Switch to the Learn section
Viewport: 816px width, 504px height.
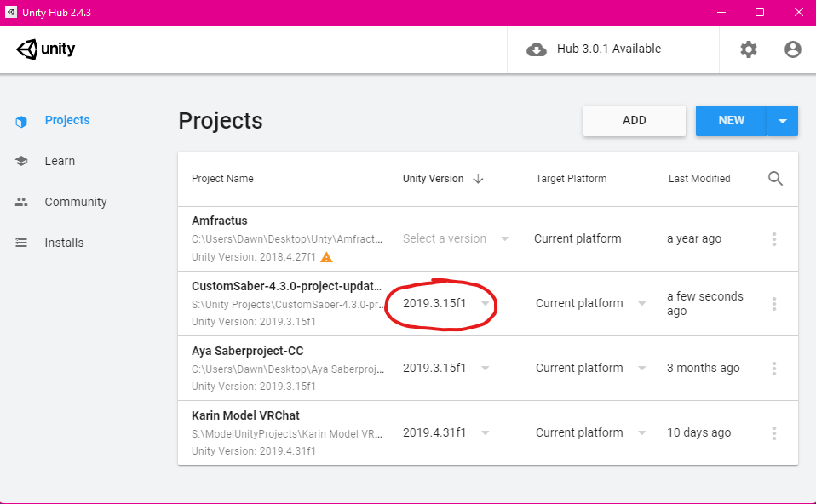coord(60,161)
